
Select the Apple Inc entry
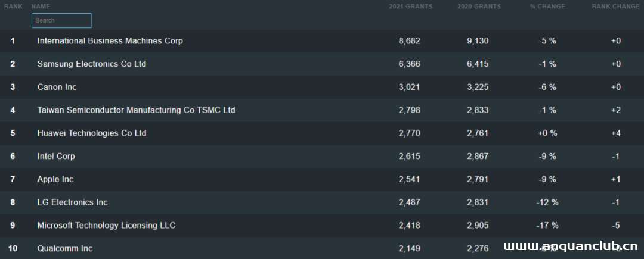[x=55, y=179]
